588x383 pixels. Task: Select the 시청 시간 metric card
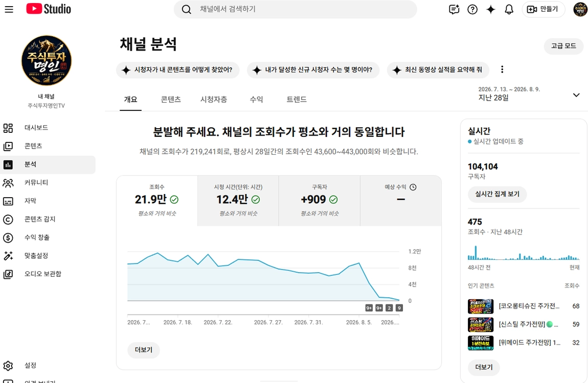238,201
